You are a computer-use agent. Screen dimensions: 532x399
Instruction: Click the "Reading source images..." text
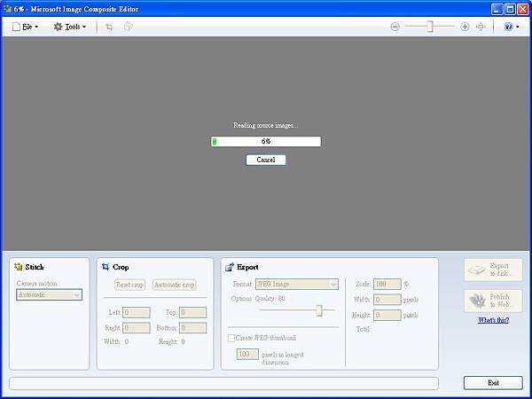point(266,126)
